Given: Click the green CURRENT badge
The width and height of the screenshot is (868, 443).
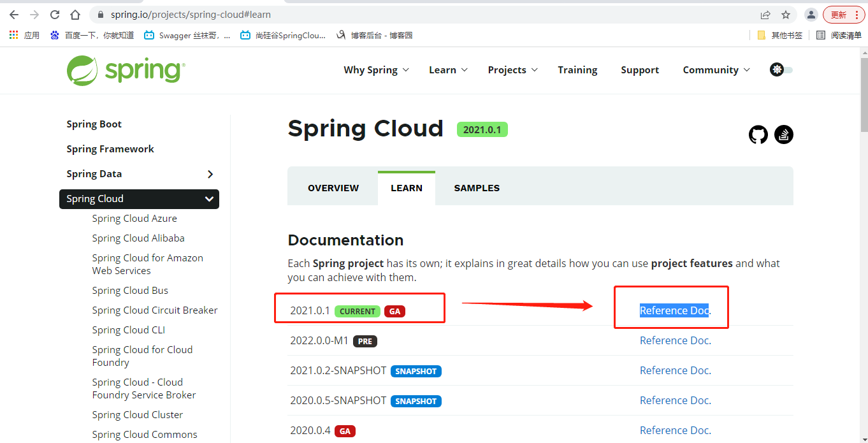Looking at the screenshot, I should pyautogui.click(x=358, y=311).
